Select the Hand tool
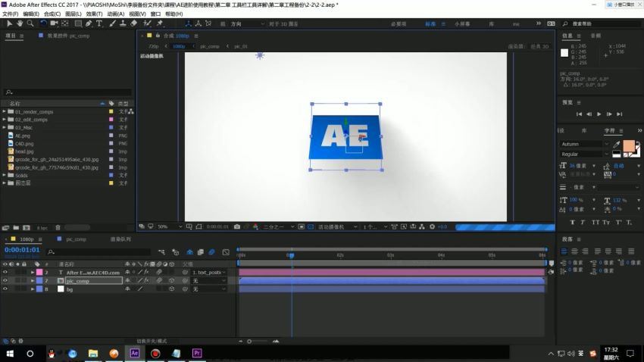 [19, 23]
